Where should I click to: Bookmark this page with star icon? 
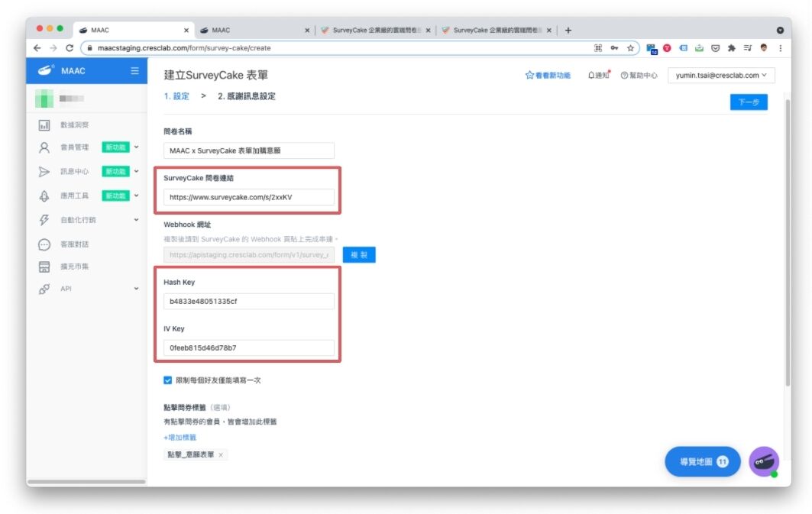pyautogui.click(x=630, y=48)
